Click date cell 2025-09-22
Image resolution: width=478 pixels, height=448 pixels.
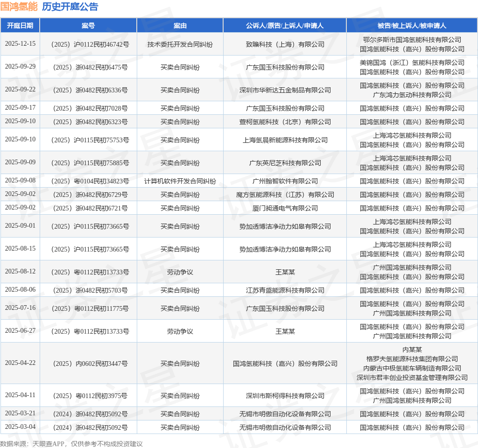[x=20, y=89]
